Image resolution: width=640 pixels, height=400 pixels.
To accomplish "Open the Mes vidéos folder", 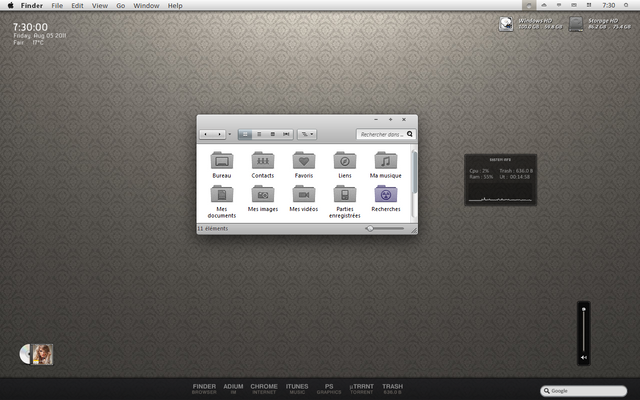I will pyautogui.click(x=304, y=194).
